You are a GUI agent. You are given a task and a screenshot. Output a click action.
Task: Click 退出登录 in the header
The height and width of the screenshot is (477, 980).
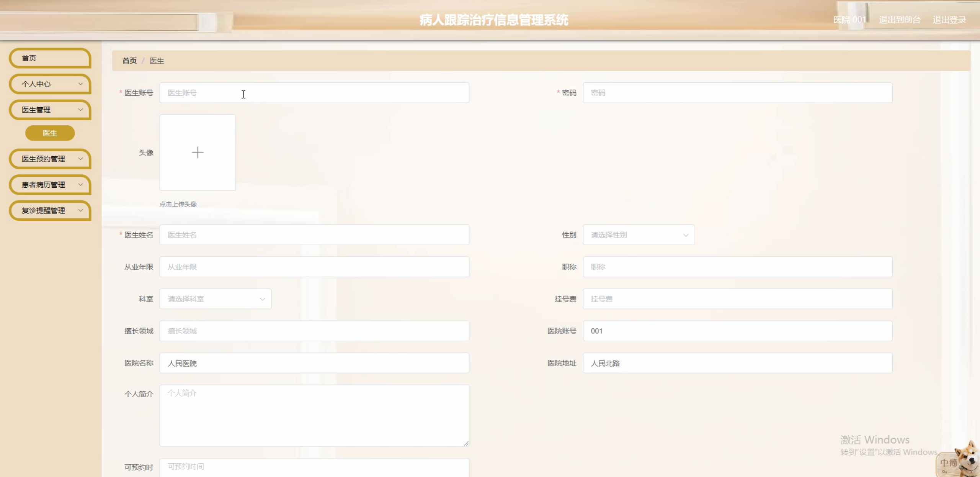pyautogui.click(x=949, y=20)
